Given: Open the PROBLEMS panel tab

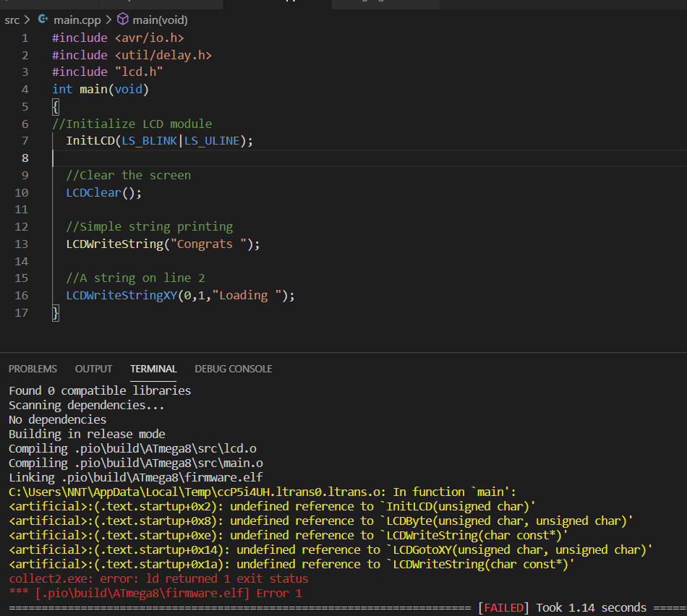Looking at the screenshot, I should (33, 369).
